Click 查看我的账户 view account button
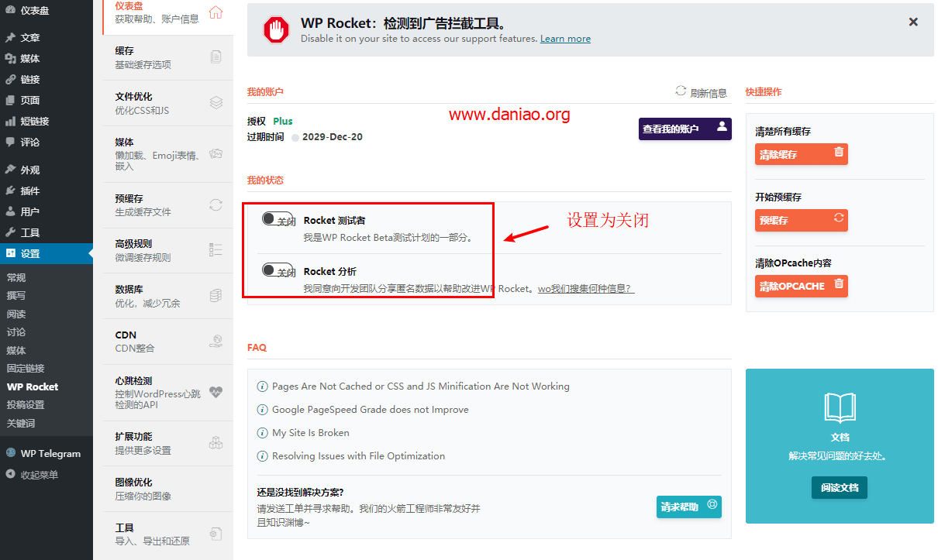 point(685,129)
